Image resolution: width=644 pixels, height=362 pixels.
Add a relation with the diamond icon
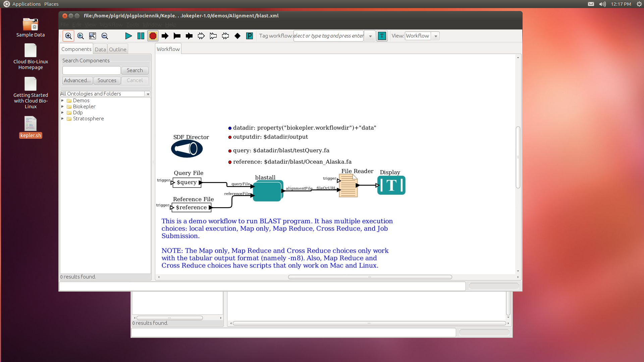(x=237, y=36)
